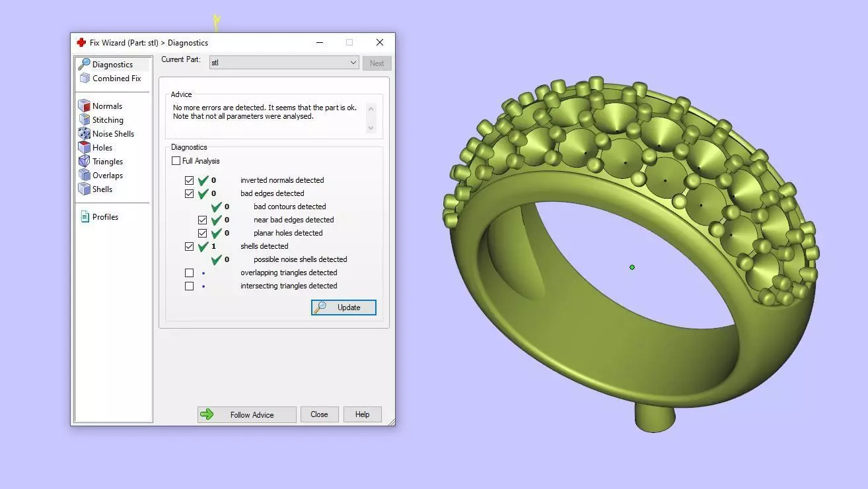Viewport: 868px width, 489px height.
Task: Open the Noise Shells icon
Action: (x=84, y=133)
